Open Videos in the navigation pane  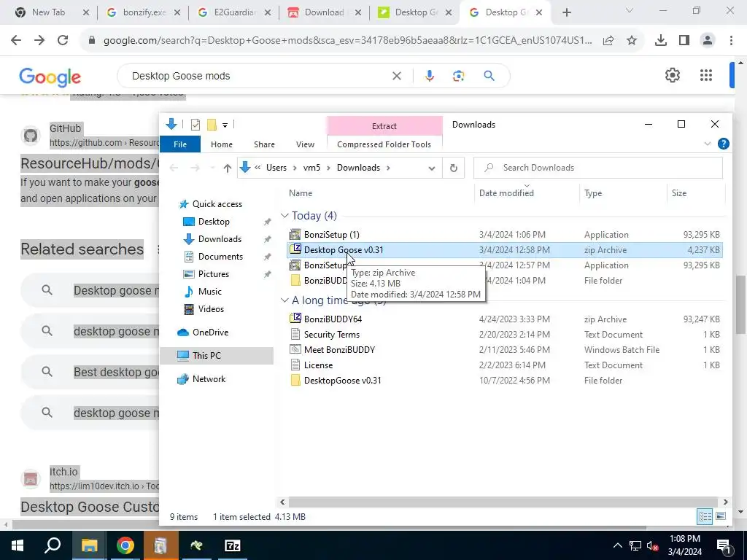tap(211, 309)
